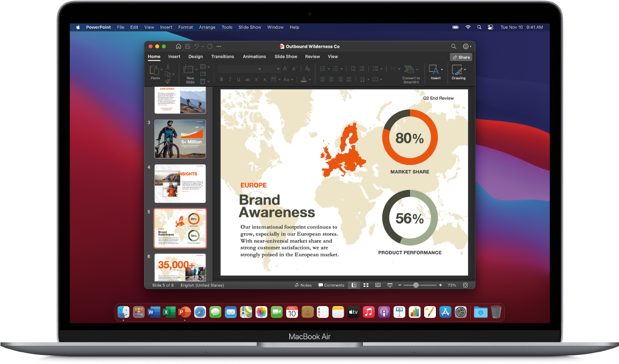This screenshot has width=619, height=364.
Task: Switch to Normal view in status bar
Action: 354,285
